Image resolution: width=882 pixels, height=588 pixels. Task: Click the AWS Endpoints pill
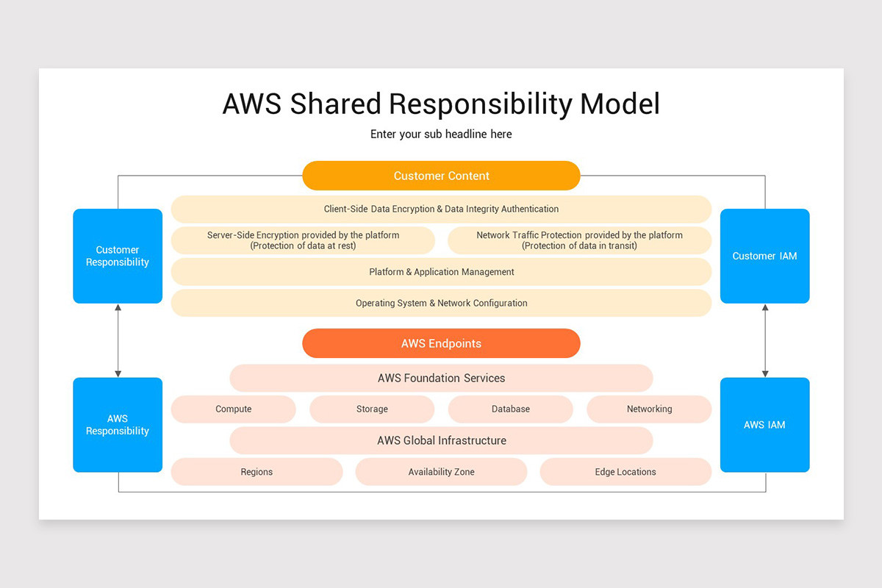[441, 343]
